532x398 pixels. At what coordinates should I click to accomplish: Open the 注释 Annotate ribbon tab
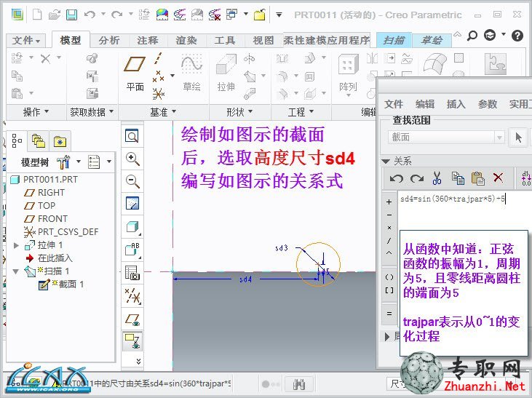[148, 40]
